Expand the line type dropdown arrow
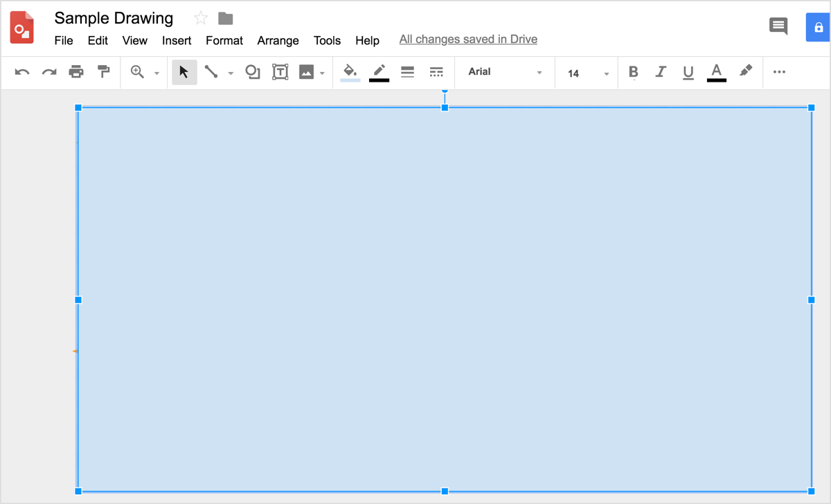This screenshot has width=831, height=504. 231,73
